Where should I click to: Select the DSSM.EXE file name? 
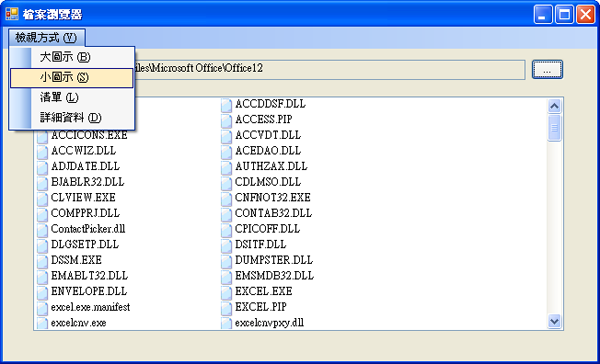point(76,260)
